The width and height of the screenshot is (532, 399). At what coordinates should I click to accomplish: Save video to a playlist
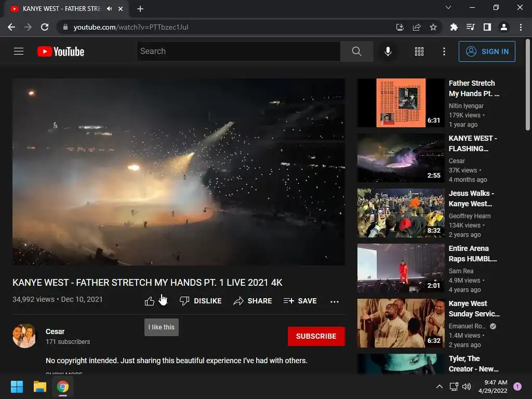click(300, 301)
